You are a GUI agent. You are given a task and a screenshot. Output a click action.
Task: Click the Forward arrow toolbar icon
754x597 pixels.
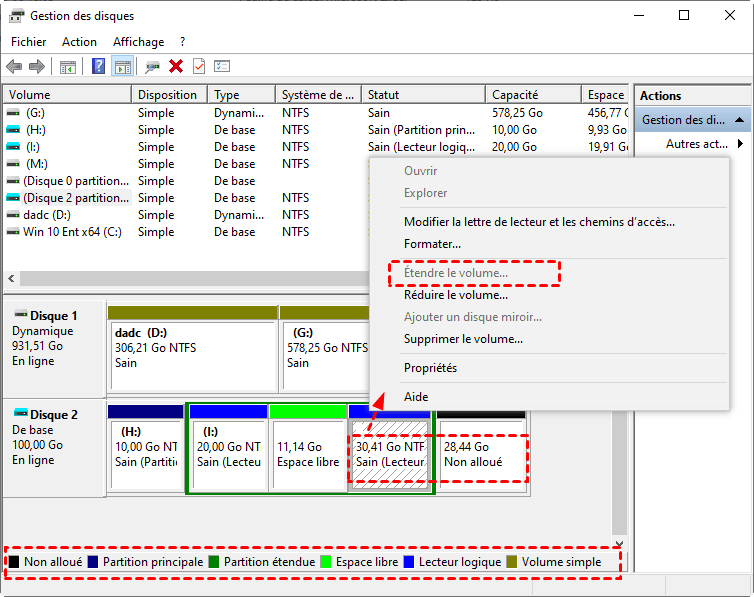tap(37, 66)
